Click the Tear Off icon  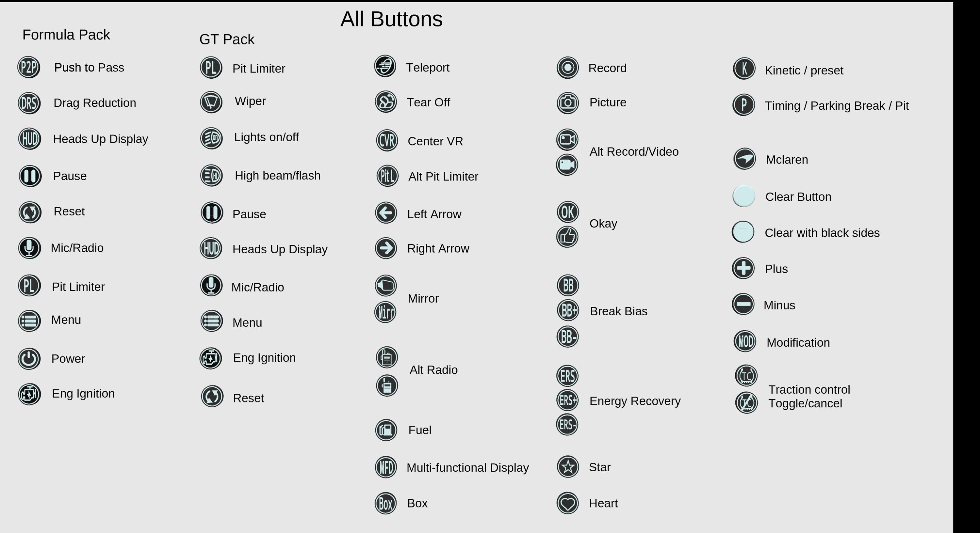(x=386, y=102)
